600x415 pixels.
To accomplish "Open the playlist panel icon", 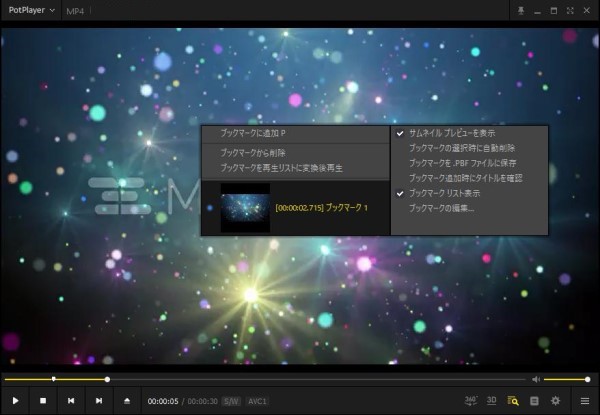I will point(584,400).
